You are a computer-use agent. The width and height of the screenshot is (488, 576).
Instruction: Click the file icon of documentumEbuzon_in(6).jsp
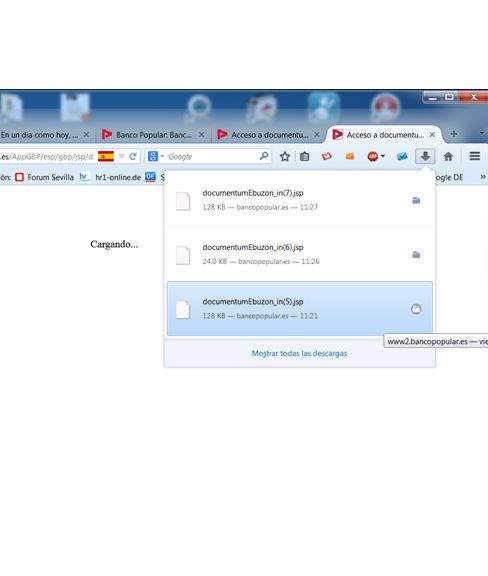tap(183, 255)
